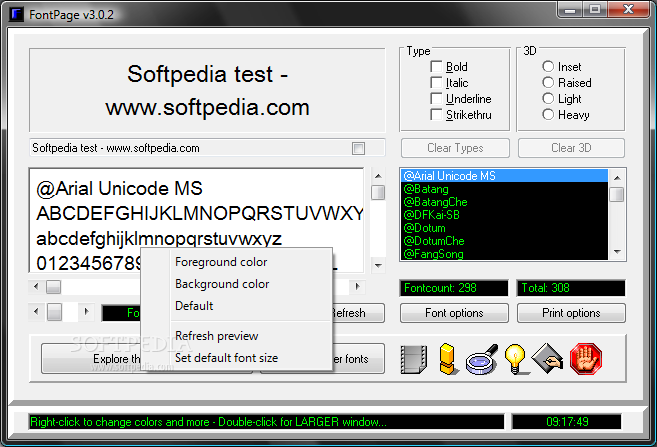
Task: Click the font sample preview text area
Action: click(197, 220)
